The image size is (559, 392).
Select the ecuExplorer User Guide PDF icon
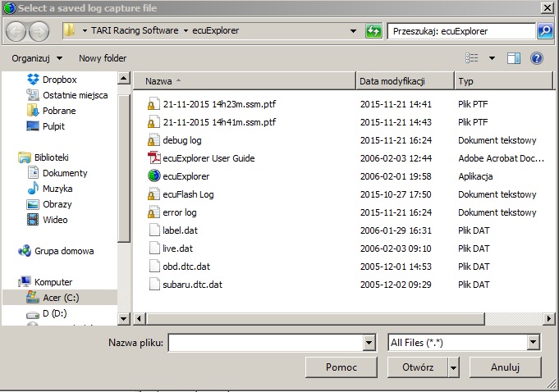point(153,158)
